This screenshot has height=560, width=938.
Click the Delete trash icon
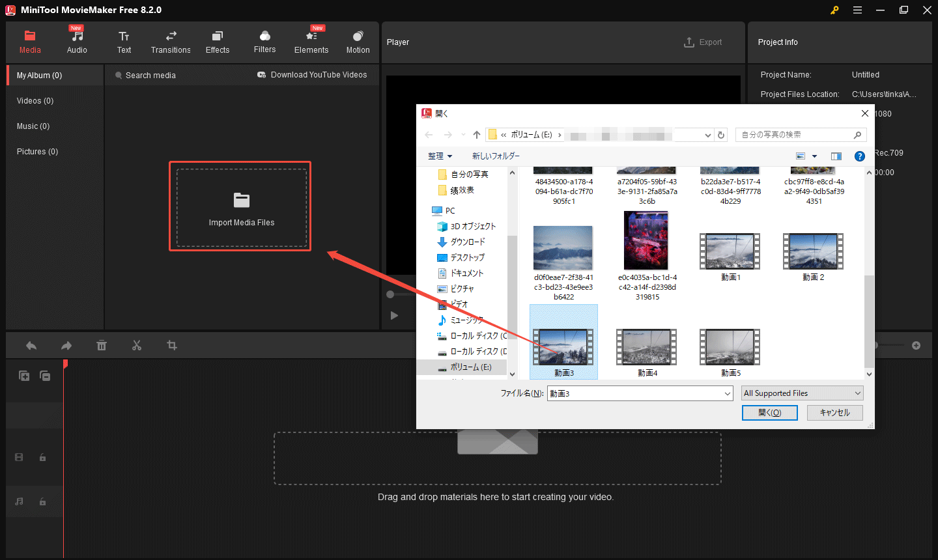[102, 346]
